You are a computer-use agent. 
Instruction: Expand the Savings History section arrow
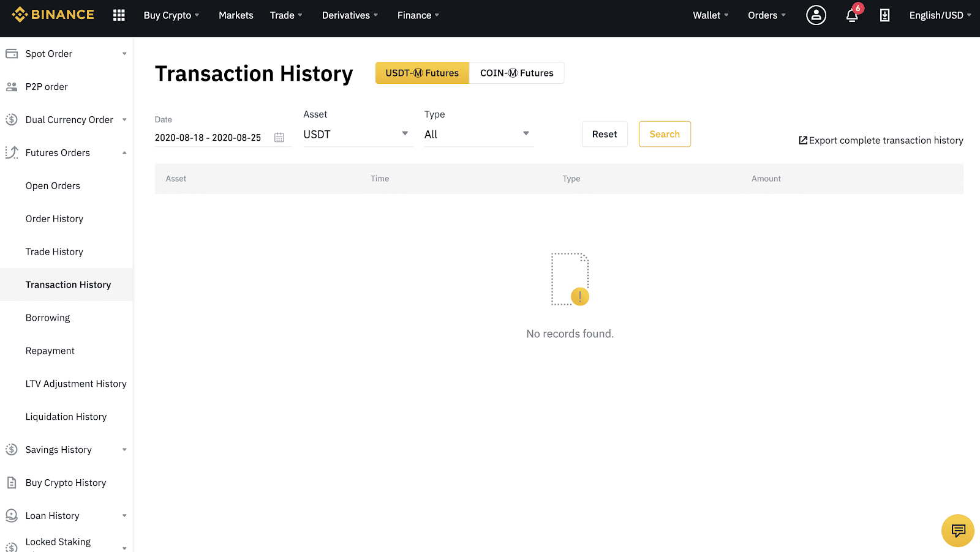(124, 450)
